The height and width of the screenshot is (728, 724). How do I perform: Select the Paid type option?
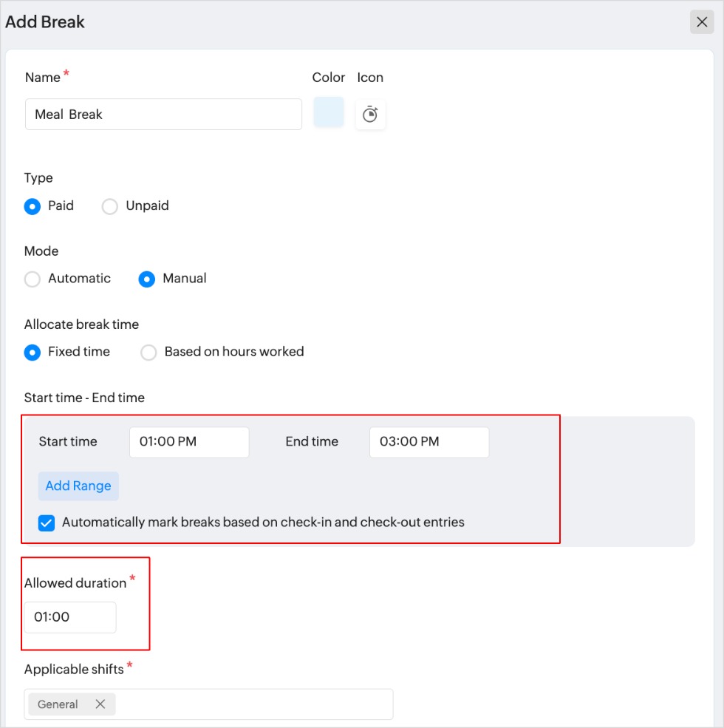(x=33, y=206)
